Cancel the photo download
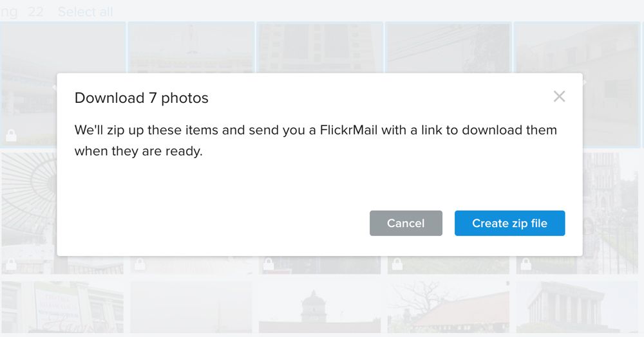 tap(406, 223)
